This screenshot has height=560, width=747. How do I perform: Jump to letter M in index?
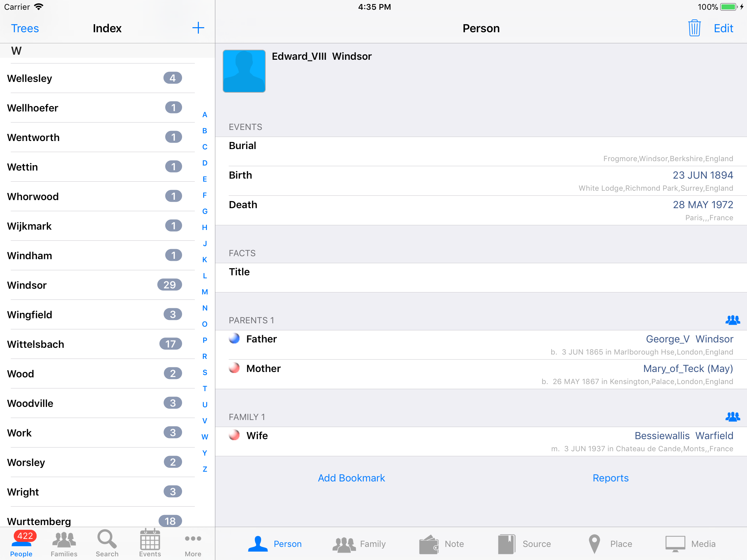(205, 292)
